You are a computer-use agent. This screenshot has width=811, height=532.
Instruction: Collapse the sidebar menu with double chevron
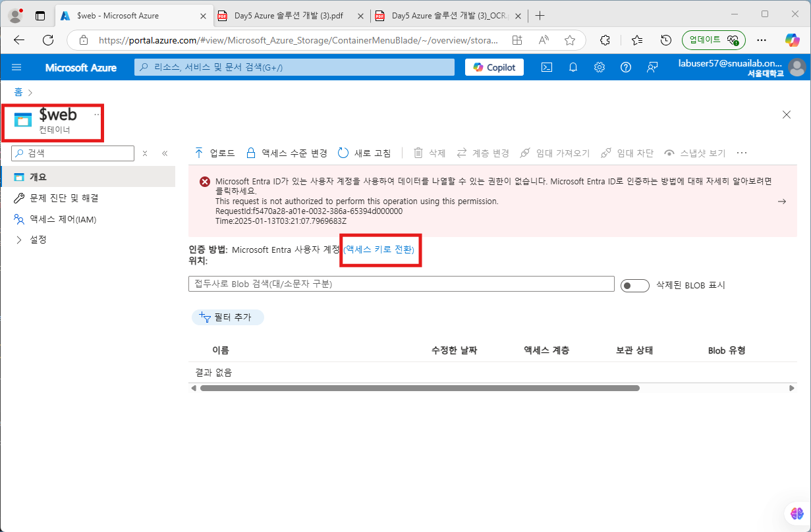[x=165, y=153]
